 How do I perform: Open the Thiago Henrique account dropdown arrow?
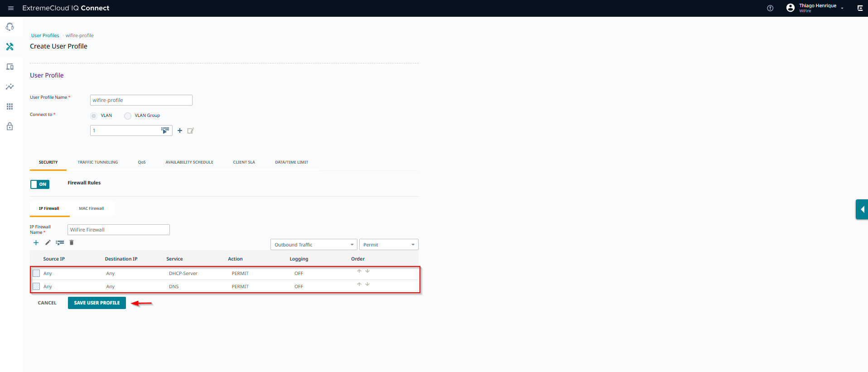[842, 8]
